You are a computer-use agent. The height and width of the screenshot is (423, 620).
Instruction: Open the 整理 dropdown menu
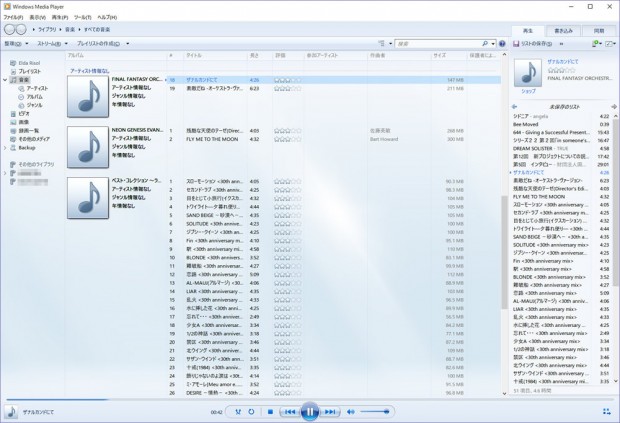click(16, 43)
